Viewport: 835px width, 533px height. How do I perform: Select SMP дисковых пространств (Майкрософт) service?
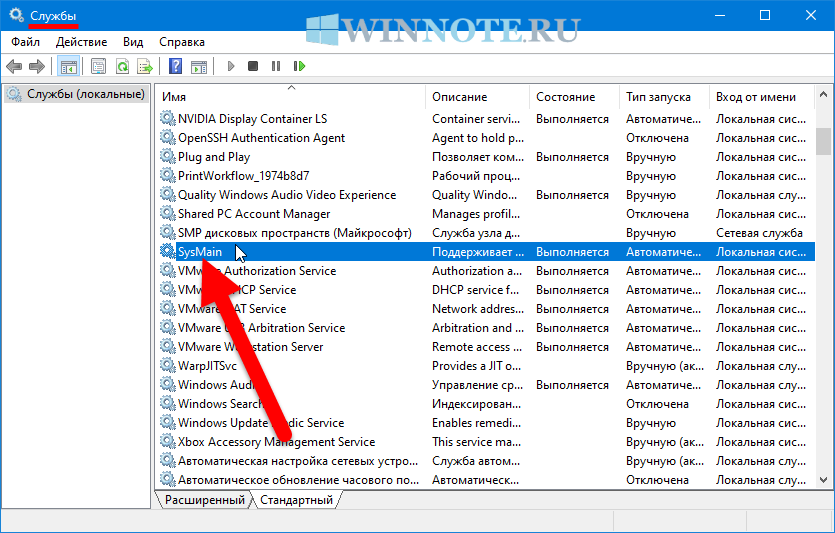[487, 233]
